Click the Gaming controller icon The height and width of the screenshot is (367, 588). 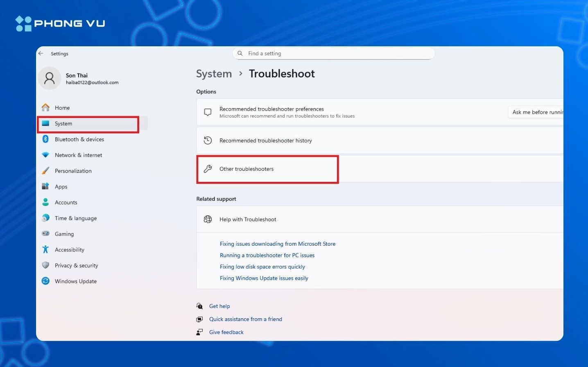[x=45, y=233]
